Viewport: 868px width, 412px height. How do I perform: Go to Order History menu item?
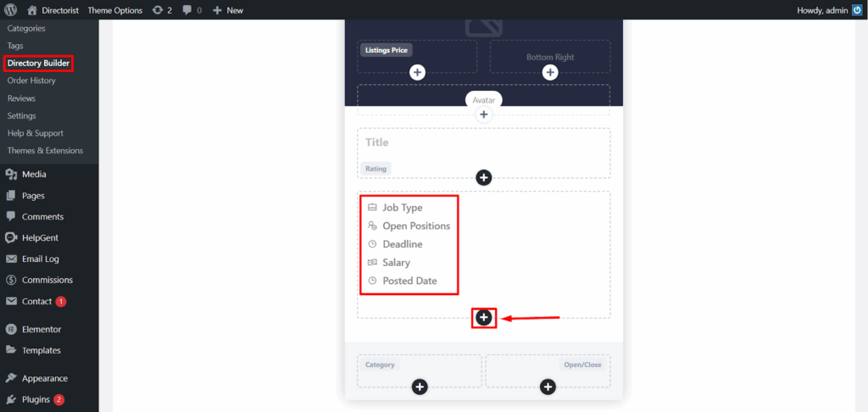(x=31, y=81)
